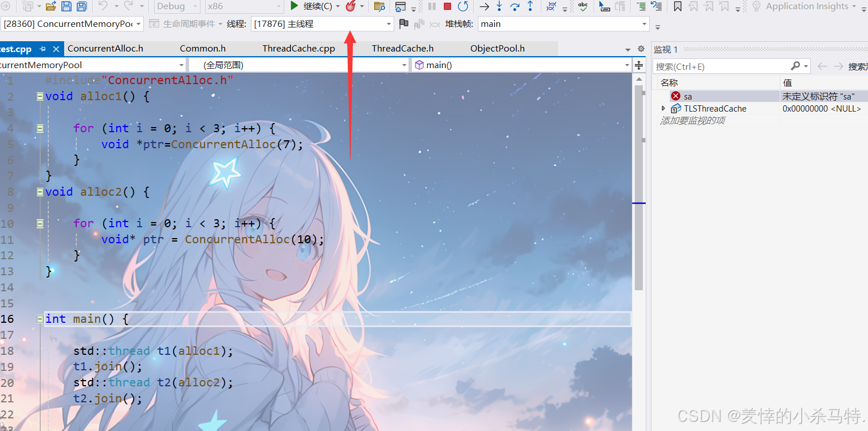Switch to the Common.h tab
868x431 pixels.
pyautogui.click(x=203, y=49)
